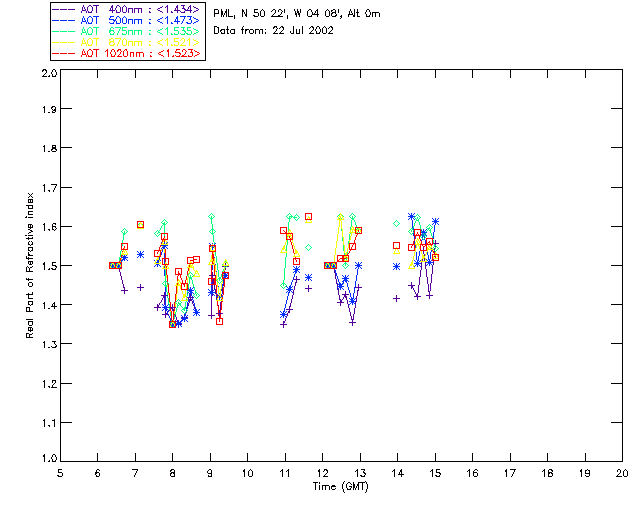This screenshot has height=512, width=640.
Task: Click the 1.4 y-axis tick label
Action: (49, 305)
